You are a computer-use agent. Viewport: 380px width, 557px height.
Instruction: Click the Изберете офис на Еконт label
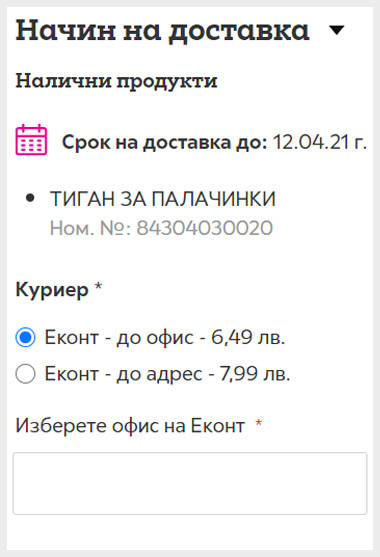click(x=130, y=425)
